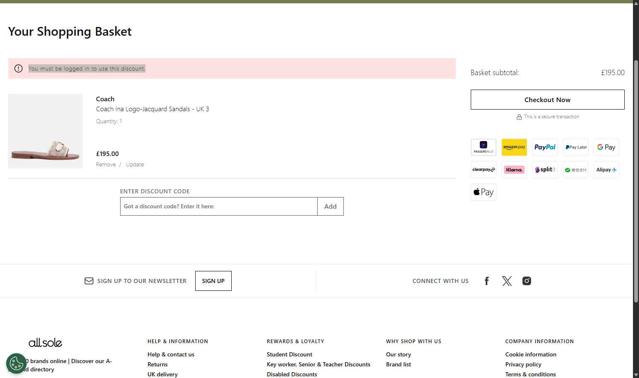Open the Coach sandal product thumbnail
The width and height of the screenshot is (639, 378).
tap(45, 131)
